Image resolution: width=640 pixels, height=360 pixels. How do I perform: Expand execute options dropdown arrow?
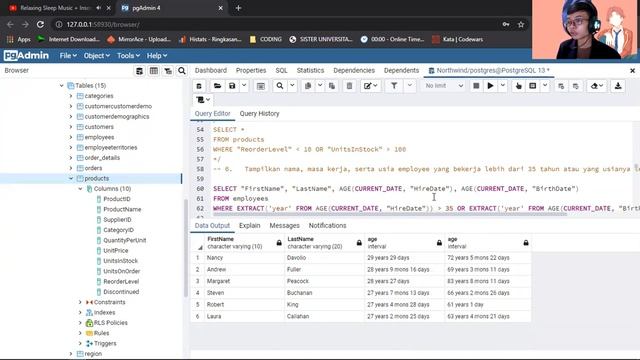[503, 86]
